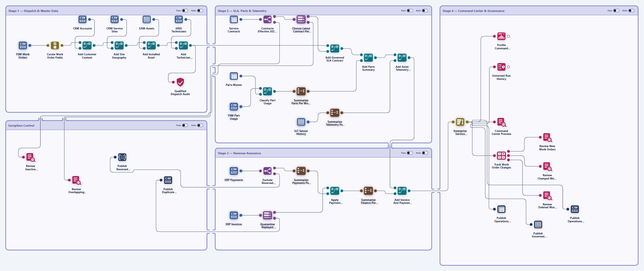Click the Contracts Effective split node

[x=268, y=20]
